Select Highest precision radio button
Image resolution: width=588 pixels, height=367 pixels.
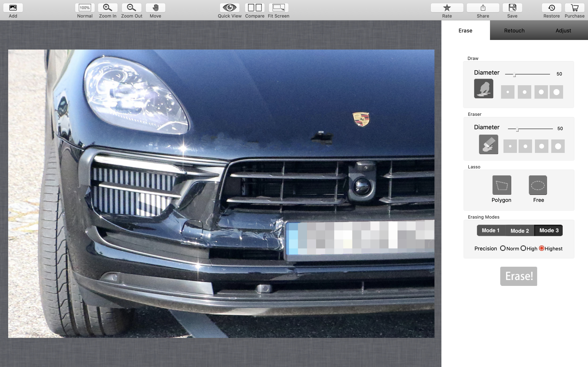coord(542,248)
